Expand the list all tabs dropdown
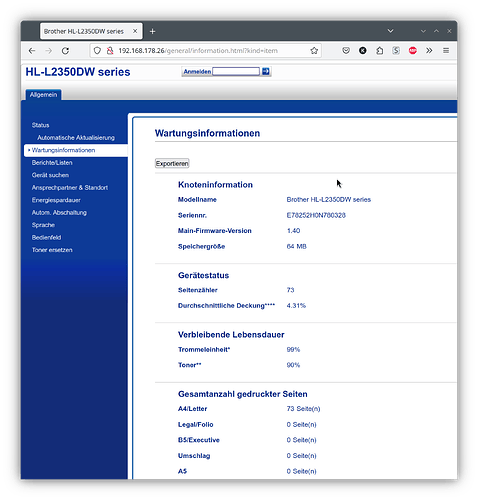Viewport: 477px width, 500px height. coord(390,31)
